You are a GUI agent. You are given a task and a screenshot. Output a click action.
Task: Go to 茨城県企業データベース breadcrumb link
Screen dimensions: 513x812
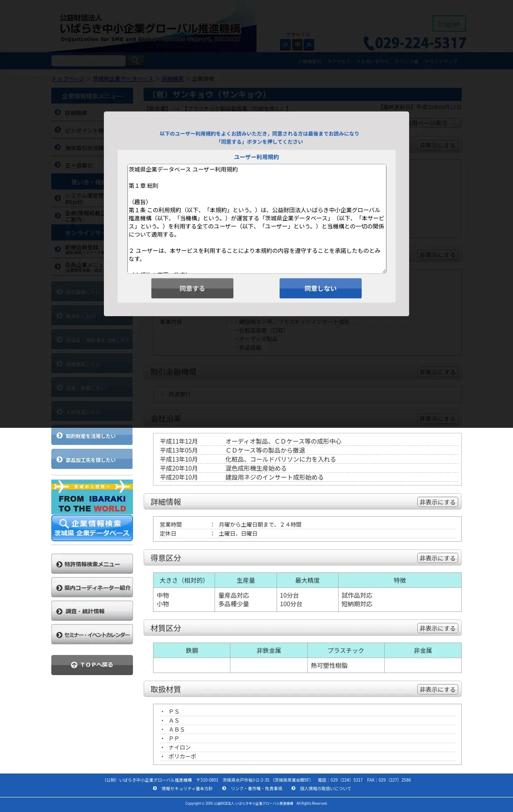point(123,79)
